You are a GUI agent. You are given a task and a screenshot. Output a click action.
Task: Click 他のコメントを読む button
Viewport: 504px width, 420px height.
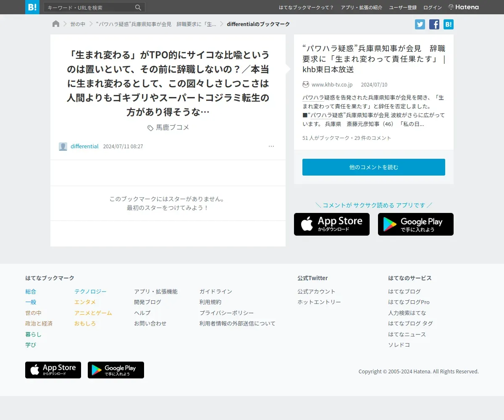(374, 167)
